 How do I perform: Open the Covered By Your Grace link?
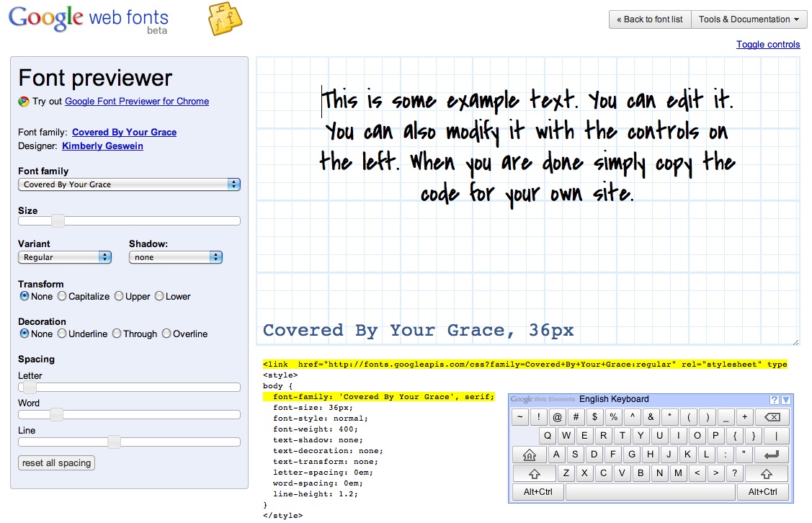tap(124, 133)
